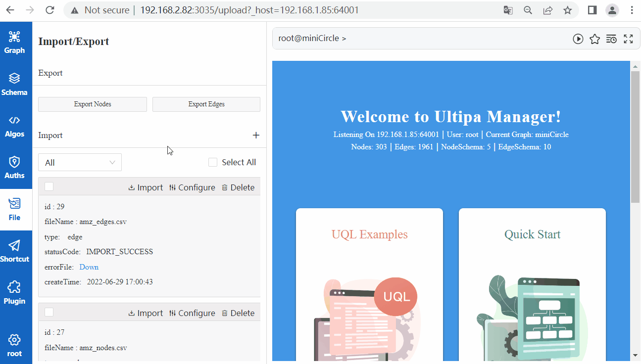The width and height of the screenshot is (641, 364).
Task: Click the plus icon to add import
Action: click(256, 135)
